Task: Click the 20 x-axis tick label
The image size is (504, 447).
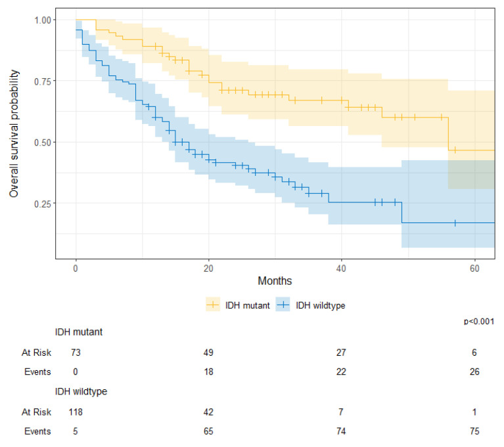Action: click(208, 268)
